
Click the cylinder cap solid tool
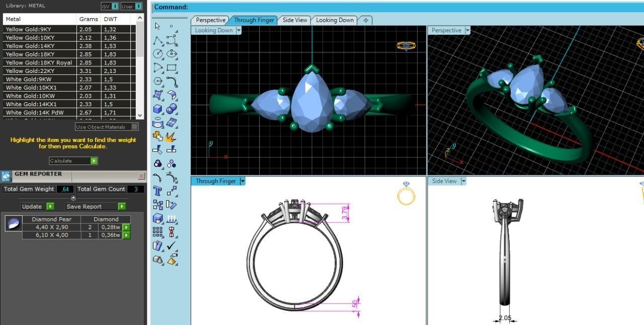[157, 122]
